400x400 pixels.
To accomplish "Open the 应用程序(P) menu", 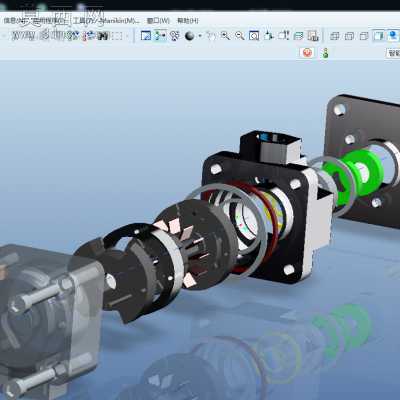I will [50, 21].
